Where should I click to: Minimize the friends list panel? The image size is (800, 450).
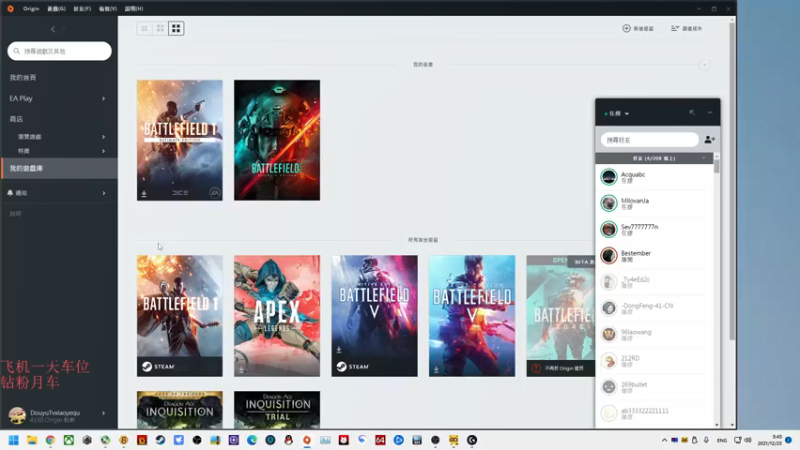point(710,113)
